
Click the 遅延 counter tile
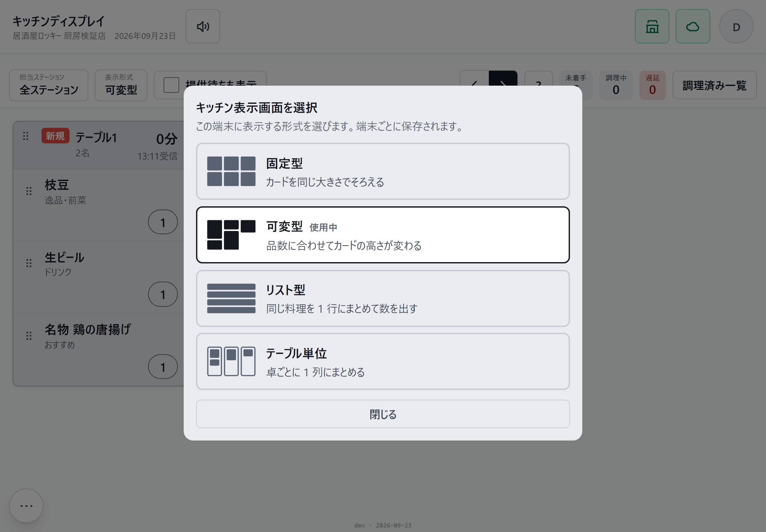(x=653, y=85)
